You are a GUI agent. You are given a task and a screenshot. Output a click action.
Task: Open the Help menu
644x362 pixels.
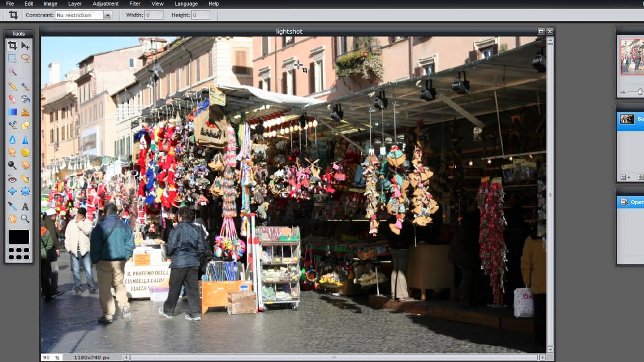pos(214,4)
